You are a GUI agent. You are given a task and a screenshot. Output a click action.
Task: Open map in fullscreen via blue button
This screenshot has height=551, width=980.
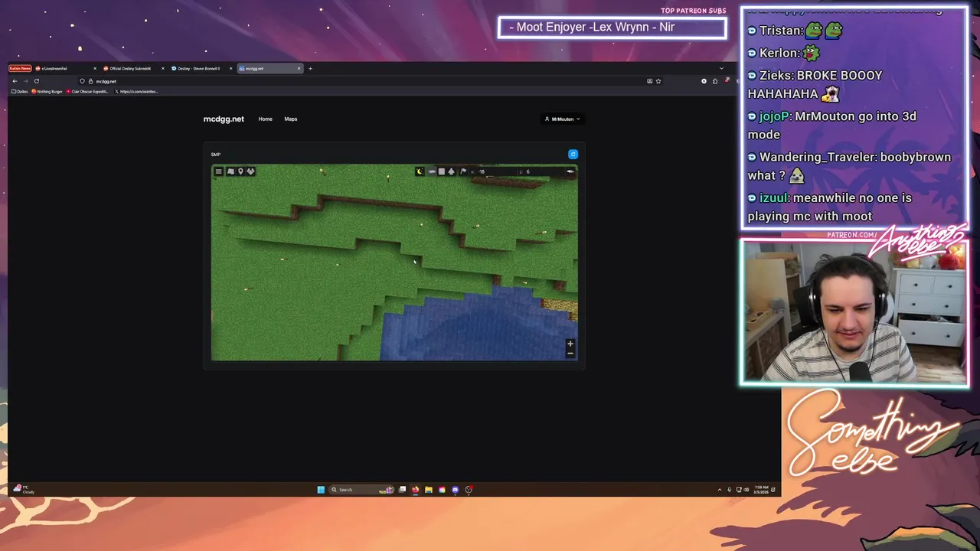click(573, 155)
